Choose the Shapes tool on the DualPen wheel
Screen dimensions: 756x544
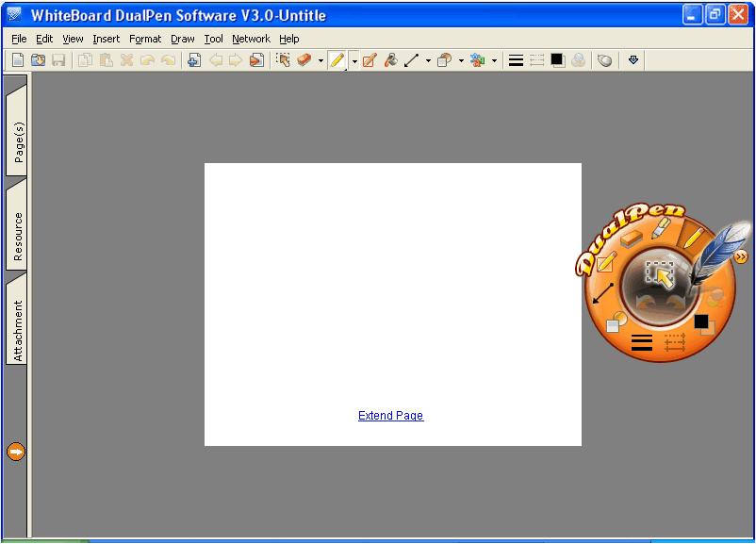(x=616, y=322)
